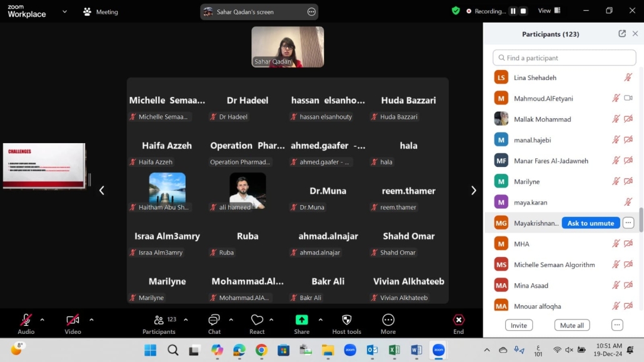Image resolution: width=644 pixels, height=362 pixels.
Task: Open the Chat panel
Action: (x=214, y=320)
